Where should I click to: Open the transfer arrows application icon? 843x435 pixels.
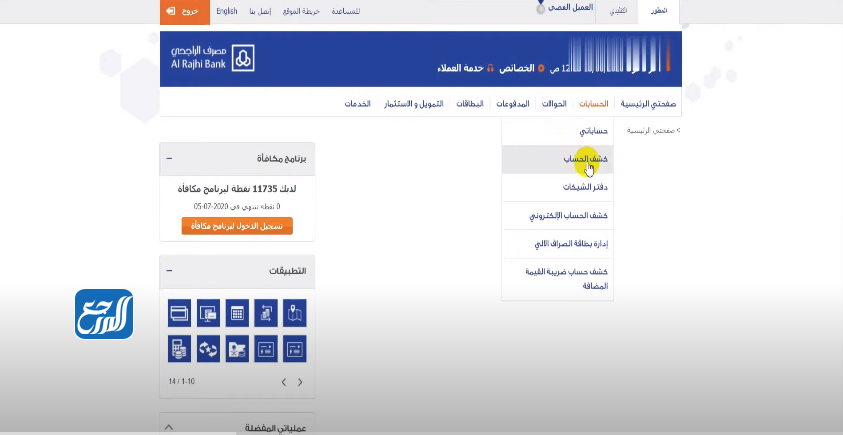pyautogui.click(x=266, y=313)
